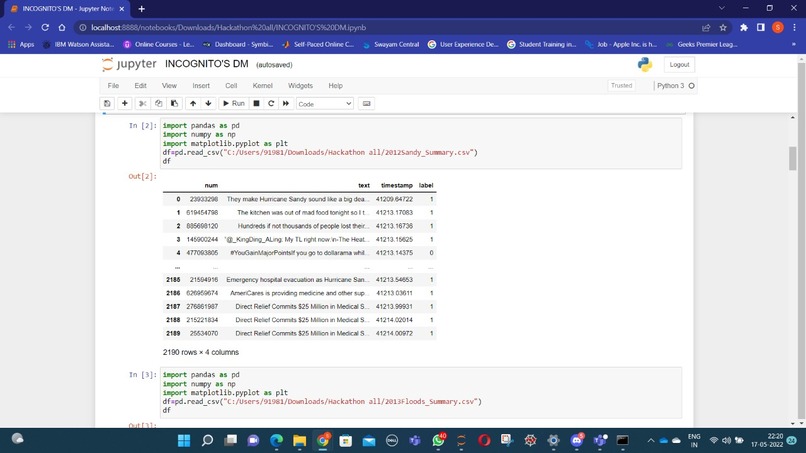Click the 'timestamp' column header
806x453 pixels.
click(x=396, y=185)
